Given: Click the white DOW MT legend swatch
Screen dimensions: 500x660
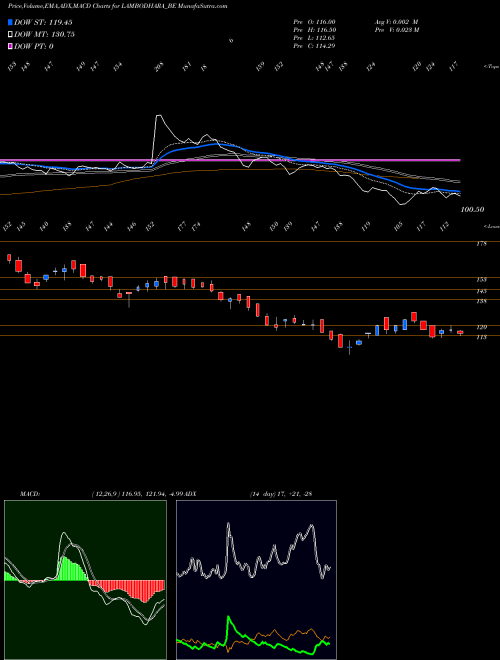Looking at the screenshot, I should [10, 34].
